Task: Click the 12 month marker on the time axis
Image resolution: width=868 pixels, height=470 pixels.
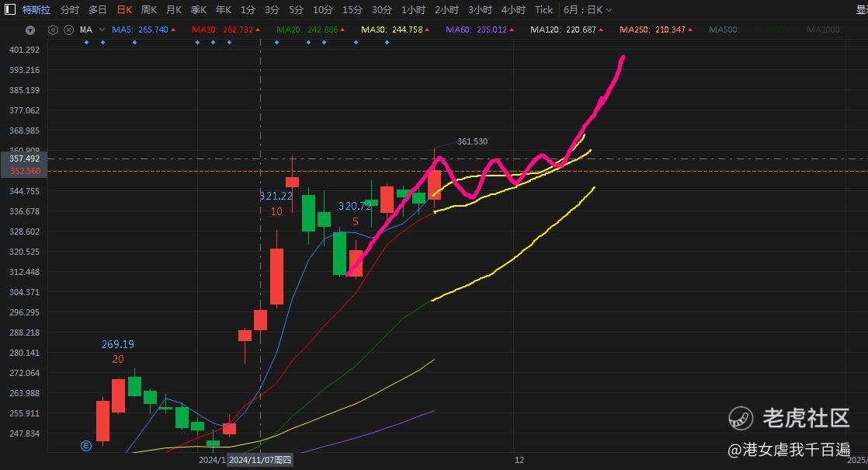Action: (519, 460)
